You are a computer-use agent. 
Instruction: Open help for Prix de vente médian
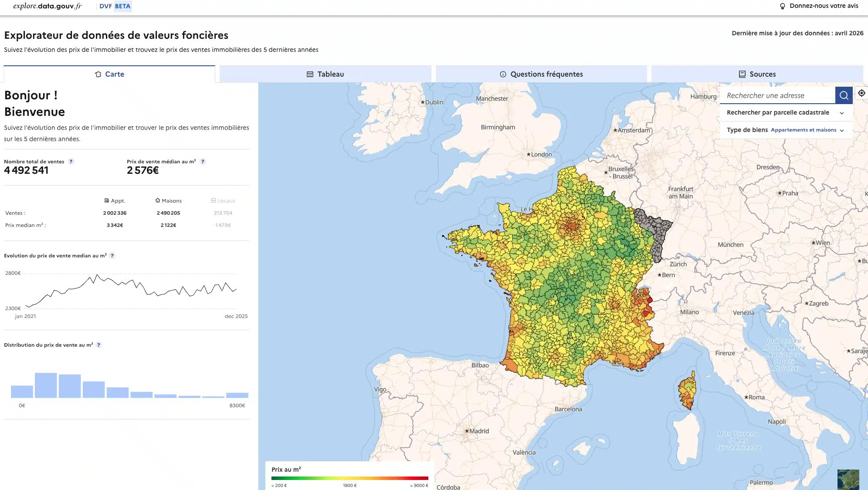[x=203, y=162]
